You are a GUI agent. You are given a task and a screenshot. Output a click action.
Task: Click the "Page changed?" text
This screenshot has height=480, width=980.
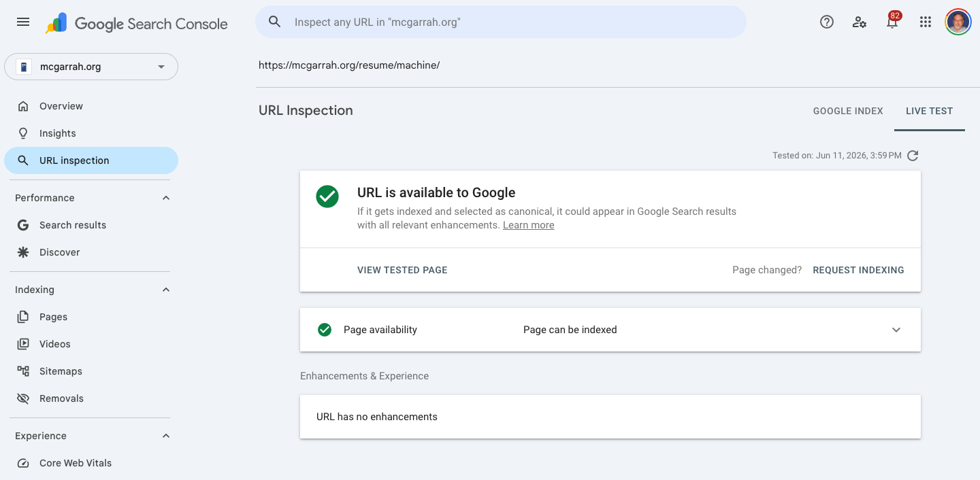click(767, 270)
